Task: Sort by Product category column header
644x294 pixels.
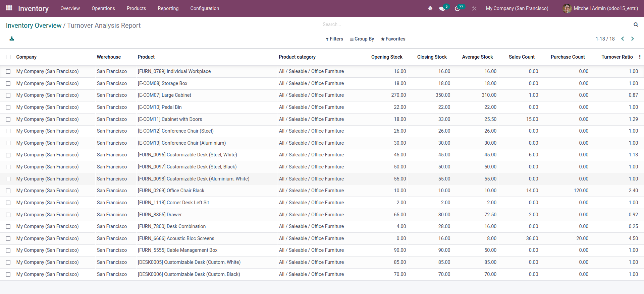Action: tap(297, 57)
